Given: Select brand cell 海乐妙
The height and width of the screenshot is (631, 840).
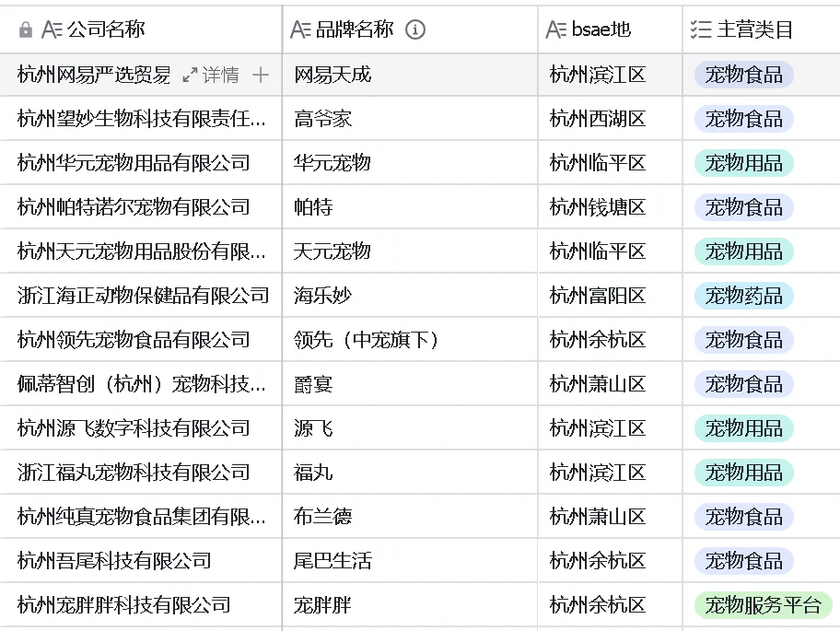Looking at the screenshot, I should (410, 296).
